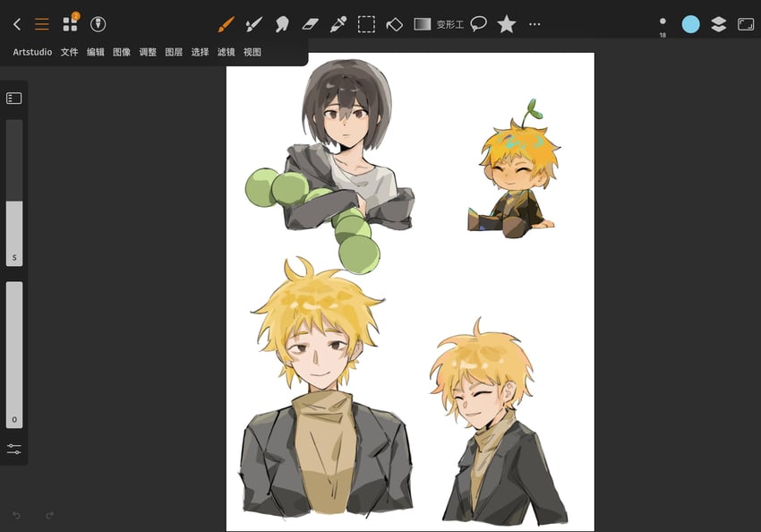Select the wet brush tool

(254, 24)
